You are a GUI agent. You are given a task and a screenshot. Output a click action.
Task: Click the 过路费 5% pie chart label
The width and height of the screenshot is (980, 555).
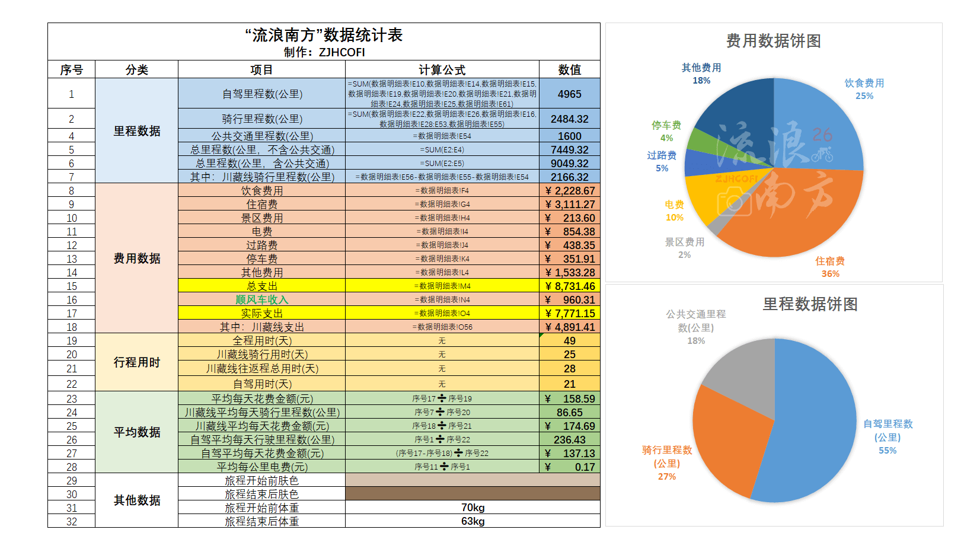(x=662, y=161)
